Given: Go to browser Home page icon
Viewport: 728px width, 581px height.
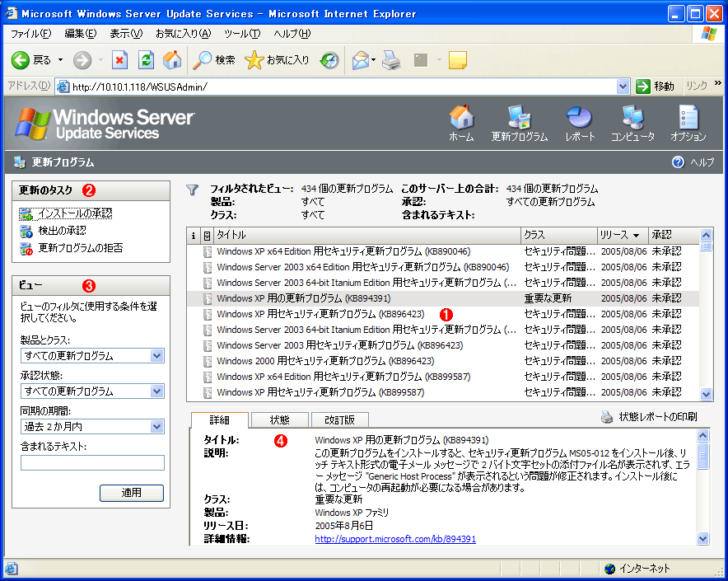Looking at the screenshot, I should [x=172, y=60].
